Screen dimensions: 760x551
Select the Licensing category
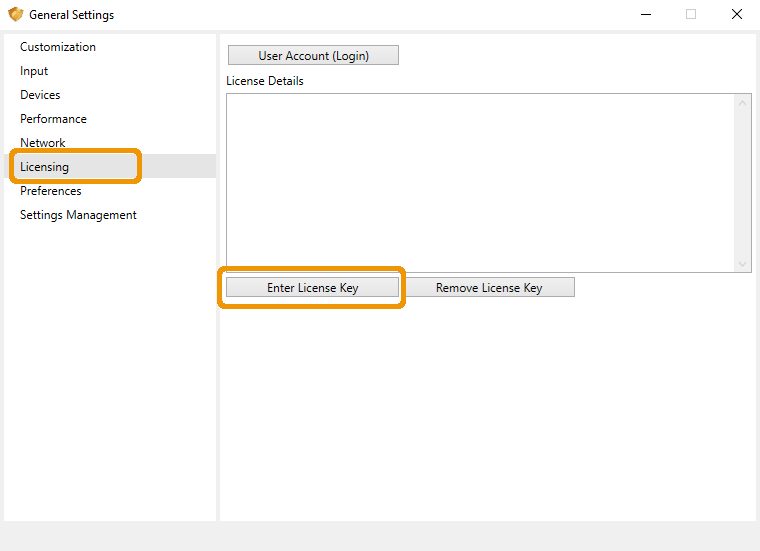click(x=45, y=167)
